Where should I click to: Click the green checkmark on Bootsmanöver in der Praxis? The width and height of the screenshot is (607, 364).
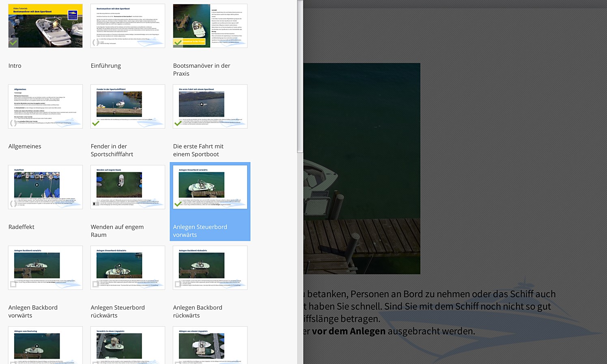tap(178, 42)
